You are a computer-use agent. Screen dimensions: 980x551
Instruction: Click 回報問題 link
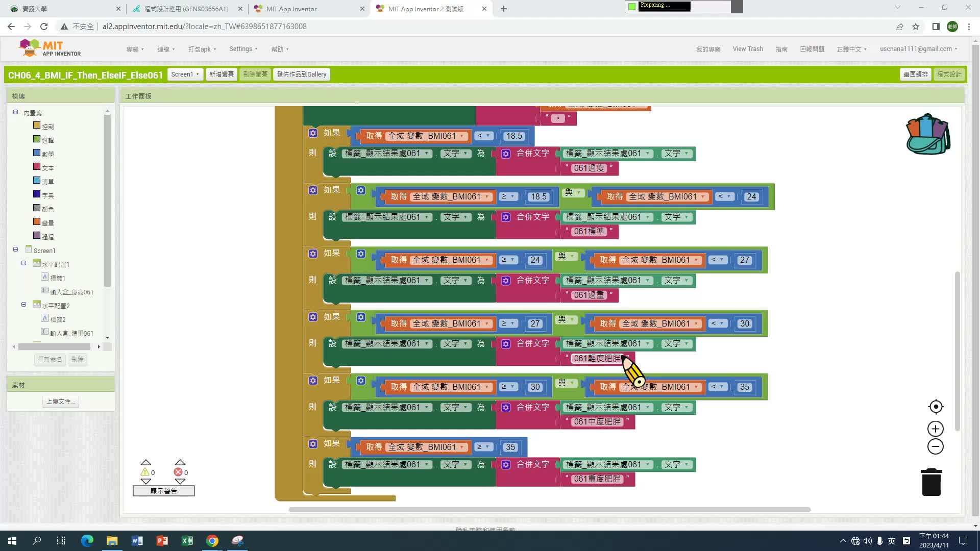pos(812,49)
